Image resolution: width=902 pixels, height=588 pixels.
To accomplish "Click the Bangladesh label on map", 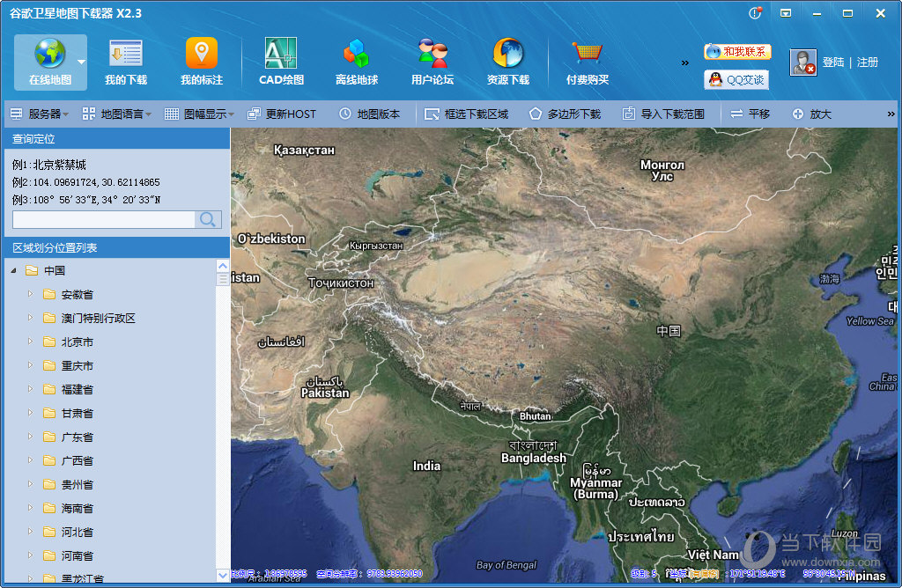I will point(533,458).
